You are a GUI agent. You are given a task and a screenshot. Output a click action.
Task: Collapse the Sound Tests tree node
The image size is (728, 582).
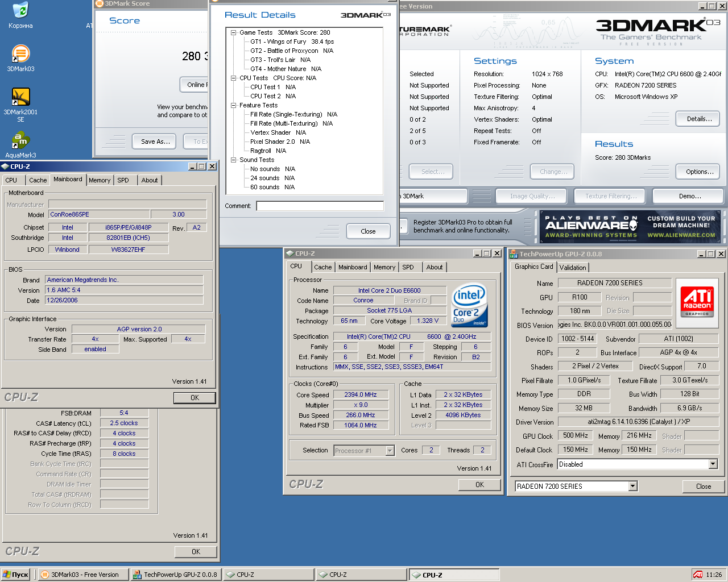tap(233, 160)
